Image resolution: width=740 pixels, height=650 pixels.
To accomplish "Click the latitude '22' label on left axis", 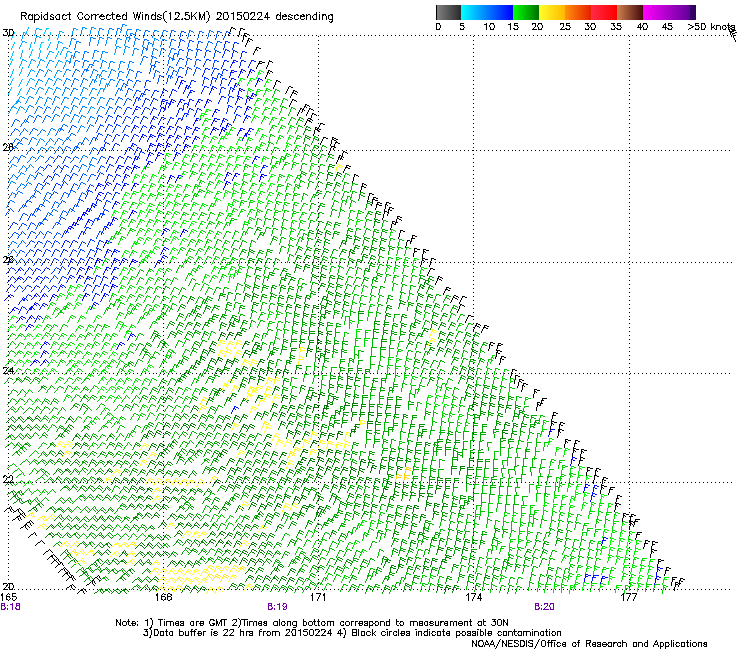I will [8, 480].
